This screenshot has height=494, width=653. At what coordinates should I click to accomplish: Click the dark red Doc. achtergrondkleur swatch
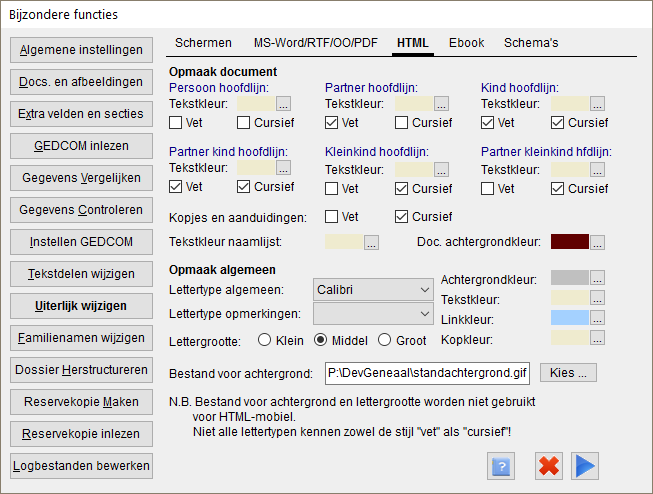(x=569, y=242)
